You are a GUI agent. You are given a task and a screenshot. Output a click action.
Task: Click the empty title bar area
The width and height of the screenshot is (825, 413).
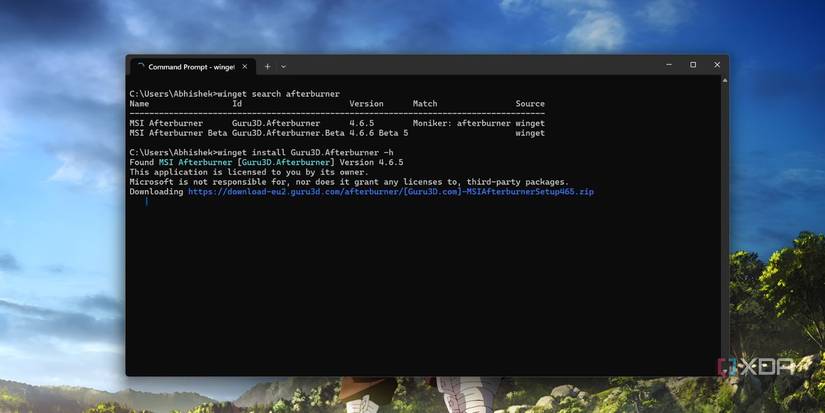point(474,65)
